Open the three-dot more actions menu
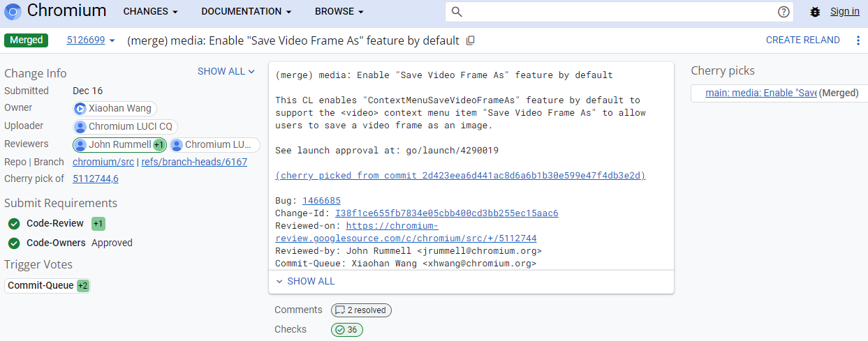 coord(858,40)
